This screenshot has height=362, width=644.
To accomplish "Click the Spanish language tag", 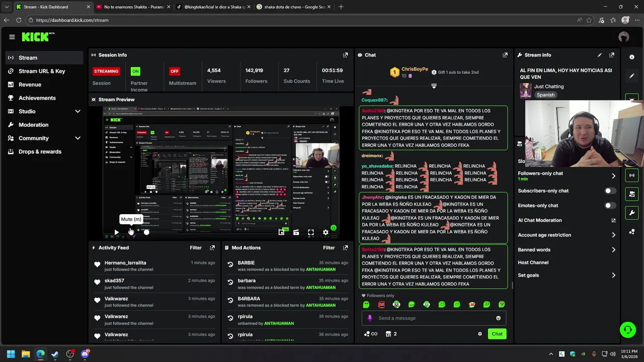I will (x=545, y=95).
